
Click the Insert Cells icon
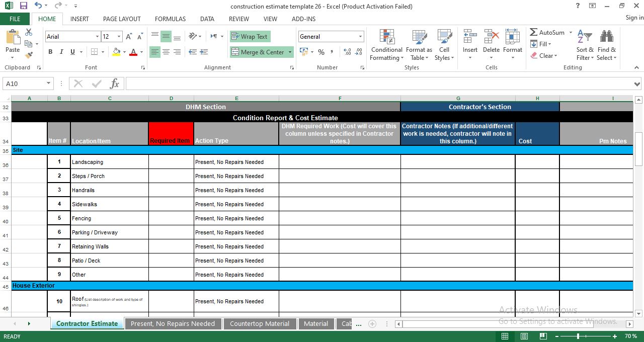469,40
